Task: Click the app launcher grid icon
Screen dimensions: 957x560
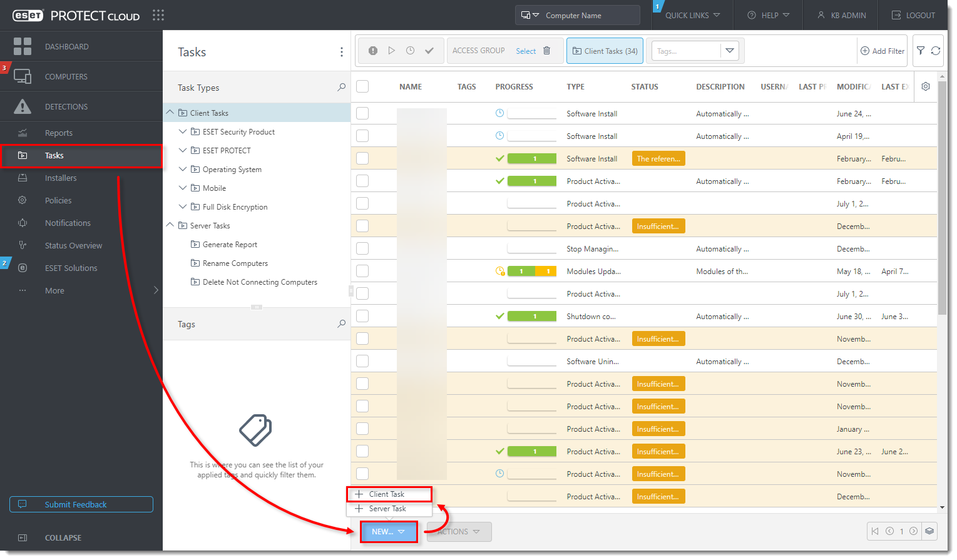Action: [158, 15]
